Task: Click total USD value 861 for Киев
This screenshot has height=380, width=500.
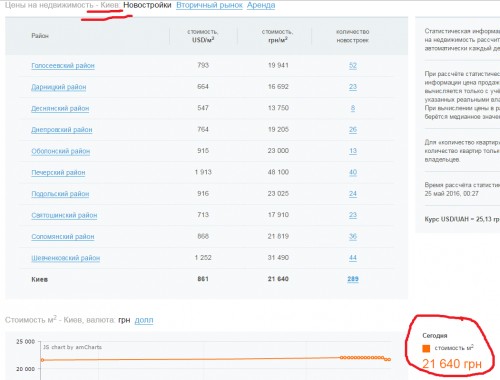Action: tap(203, 279)
